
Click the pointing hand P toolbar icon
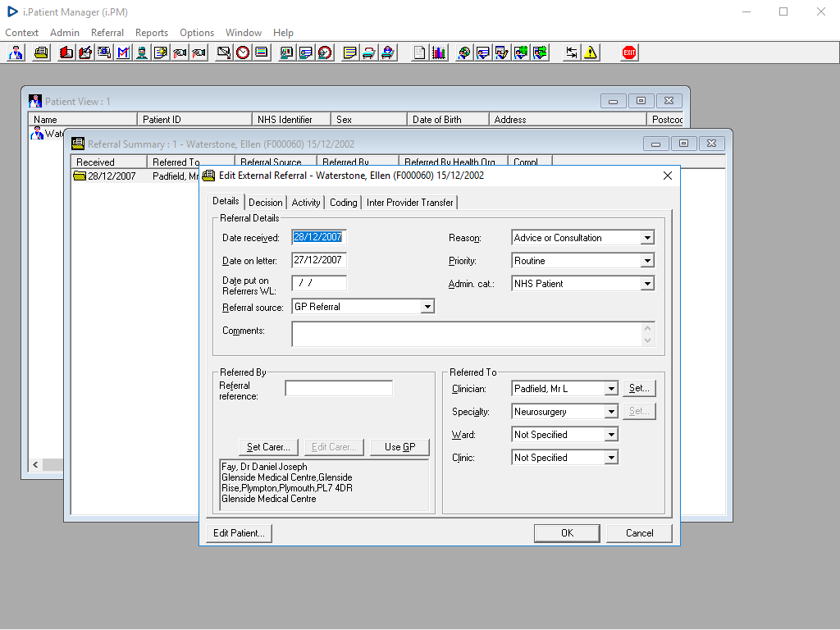(199, 52)
